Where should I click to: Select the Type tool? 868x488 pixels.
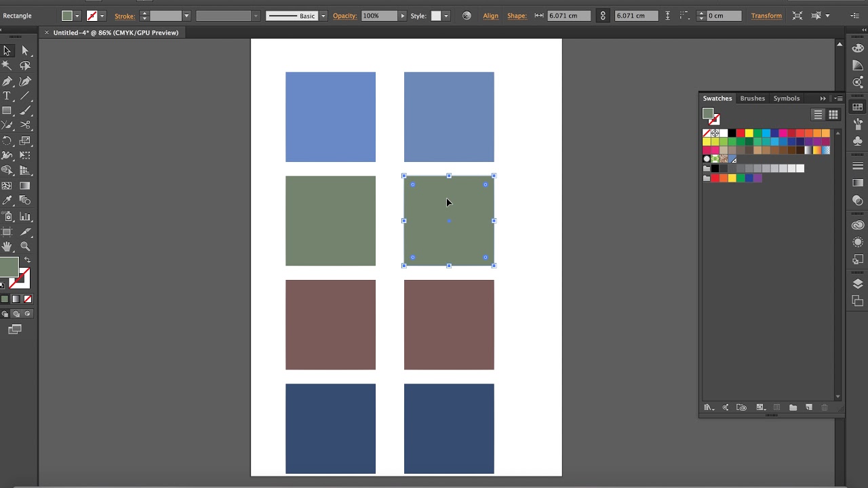click(7, 96)
